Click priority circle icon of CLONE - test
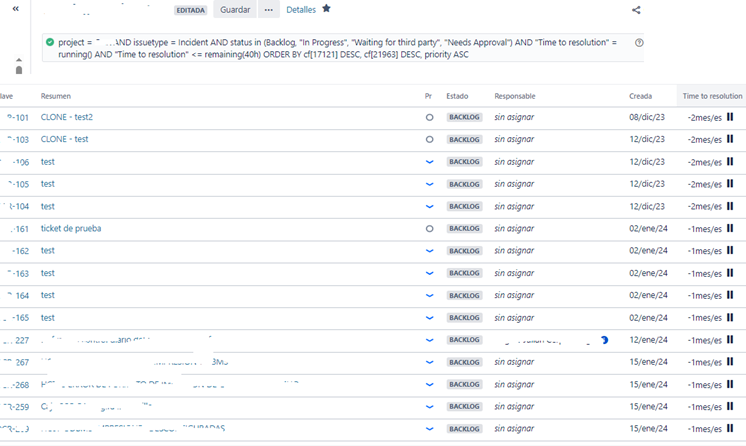The height and width of the screenshot is (446, 746). click(x=429, y=139)
